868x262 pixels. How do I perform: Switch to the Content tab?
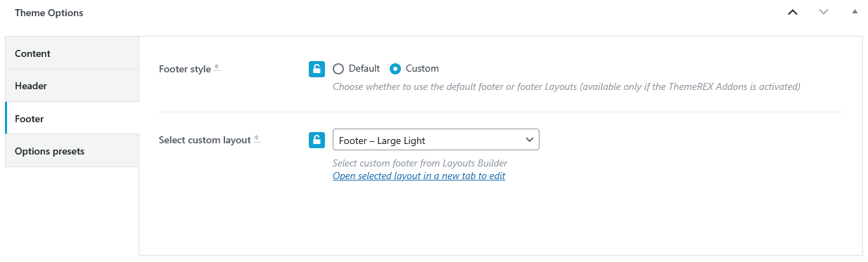click(72, 53)
